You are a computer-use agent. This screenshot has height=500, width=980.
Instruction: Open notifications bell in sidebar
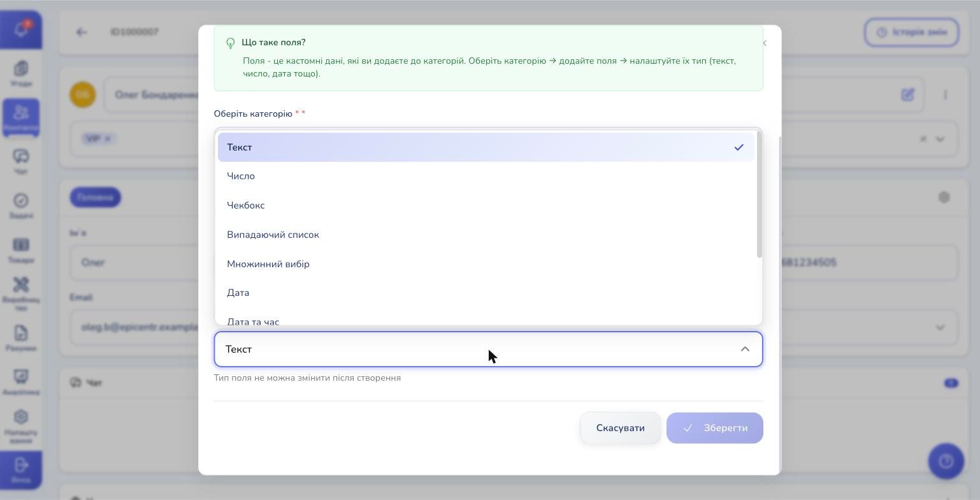coord(20,30)
